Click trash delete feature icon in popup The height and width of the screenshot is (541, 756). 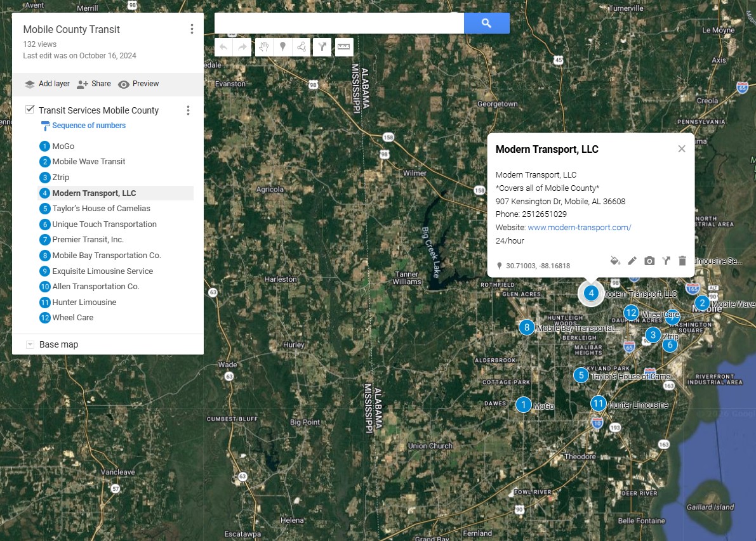682,261
